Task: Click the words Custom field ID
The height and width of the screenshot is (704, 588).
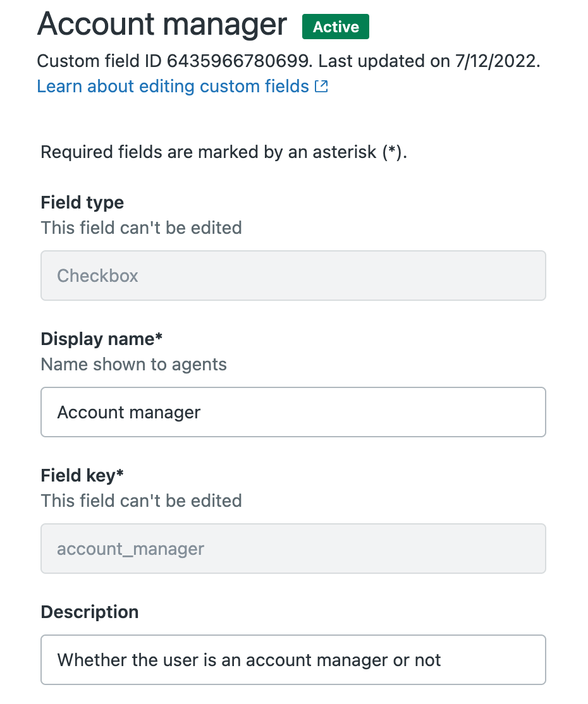Action: pyautogui.click(x=99, y=61)
